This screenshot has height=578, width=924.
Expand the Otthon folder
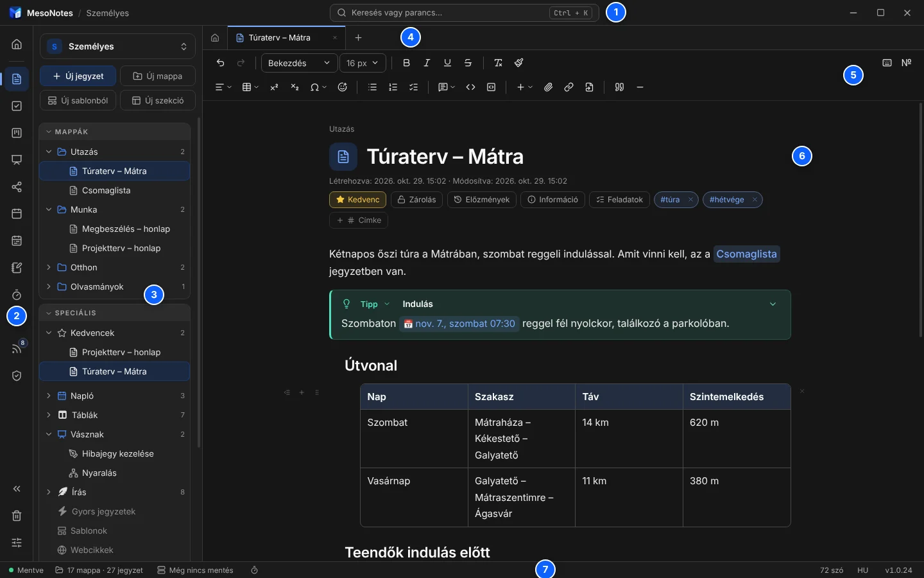[x=49, y=267]
